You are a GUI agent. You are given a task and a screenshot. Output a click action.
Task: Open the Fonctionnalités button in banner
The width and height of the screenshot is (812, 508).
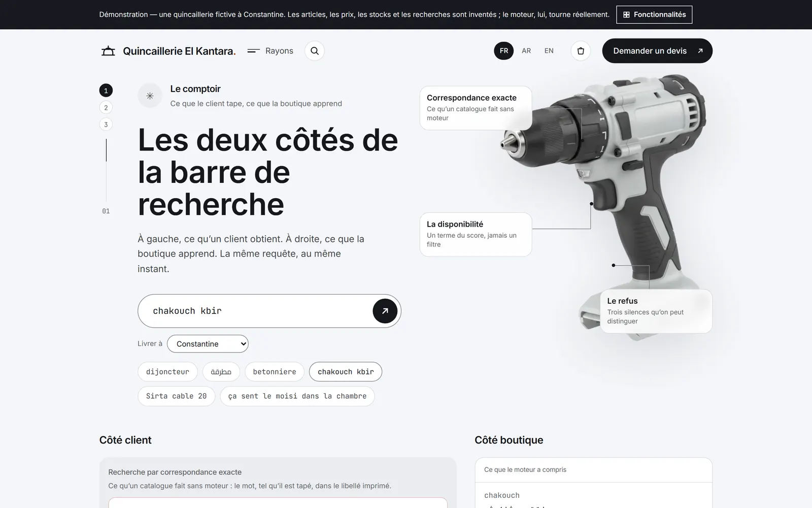(x=654, y=15)
